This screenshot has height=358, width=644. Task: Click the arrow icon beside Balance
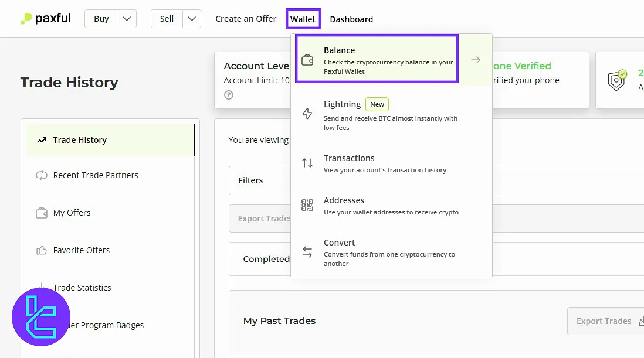point(476,60)
